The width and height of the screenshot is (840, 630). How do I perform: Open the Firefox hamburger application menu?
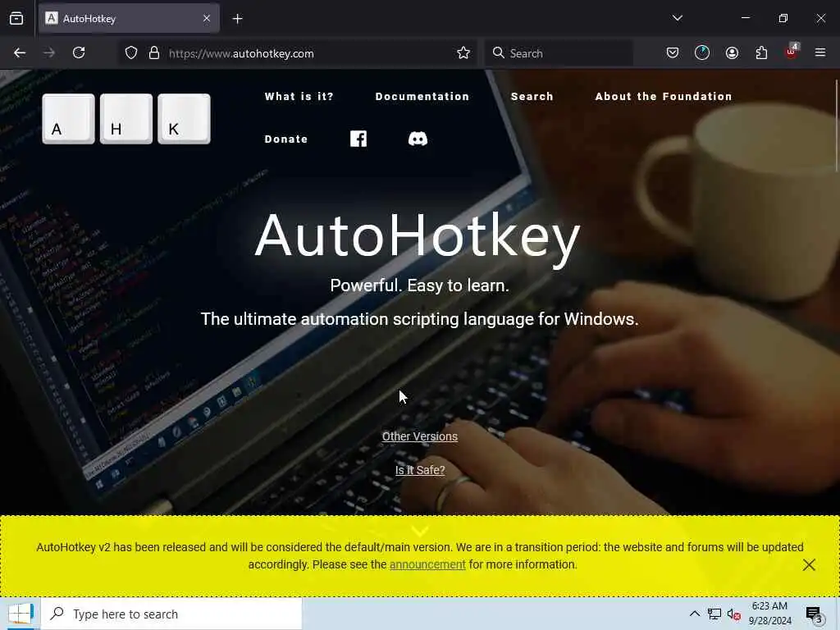click(x=820, y=52)
